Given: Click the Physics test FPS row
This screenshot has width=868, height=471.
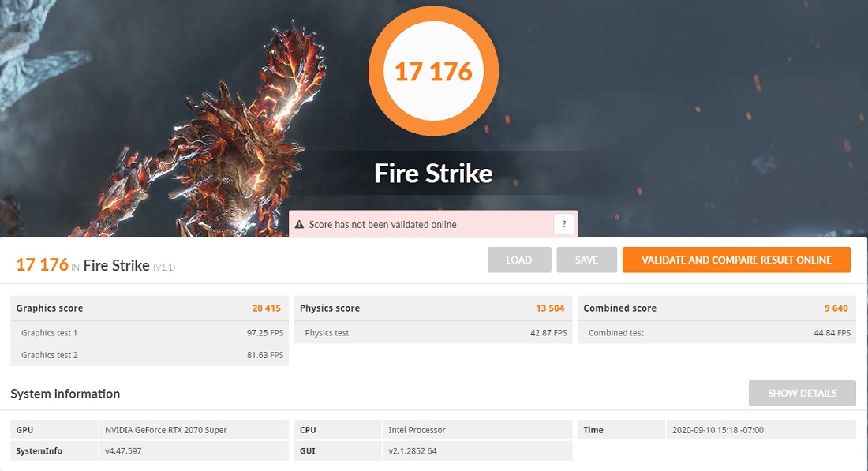Looking at the screenshot, I should 433,333.
